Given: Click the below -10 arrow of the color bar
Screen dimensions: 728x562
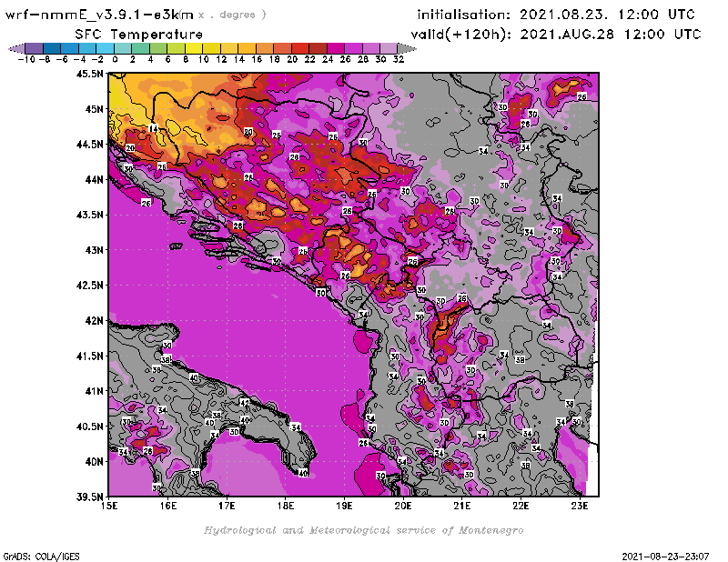Looking at the screenshot, I should coord(16,48).
